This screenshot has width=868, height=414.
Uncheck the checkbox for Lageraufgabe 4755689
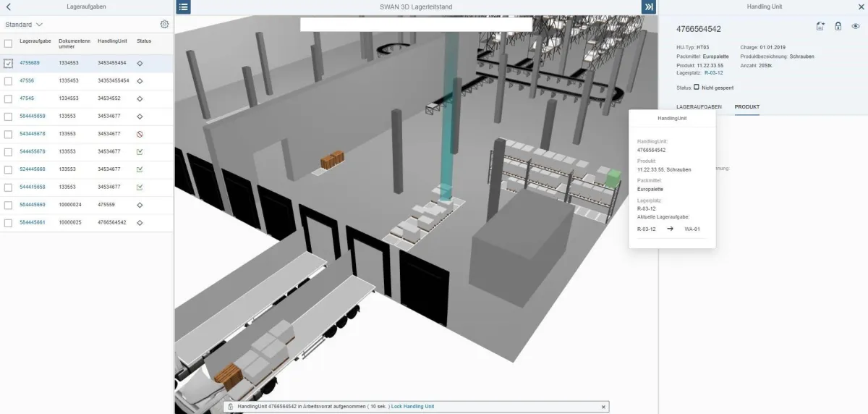(8, 64)
